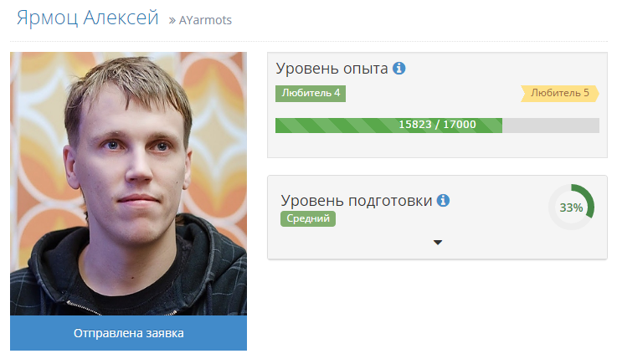Viewport: 617px width, 364px height.
Task: Click the green arc of the 33% ring
Action: pyautogui.click(x=588, y=198)
